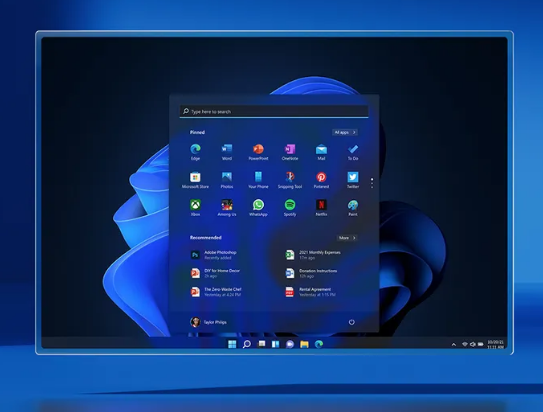The image size is (543, 412).
Task: Click the More button in Recommended
Action: coord(347,238)
